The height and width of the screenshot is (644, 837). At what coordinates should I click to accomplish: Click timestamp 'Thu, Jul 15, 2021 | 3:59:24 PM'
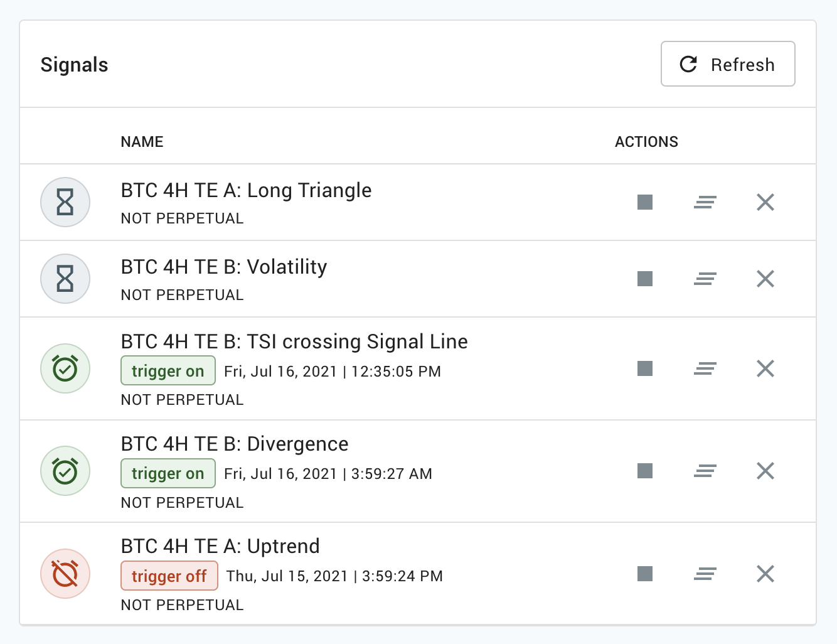click(x=334, y=576)
